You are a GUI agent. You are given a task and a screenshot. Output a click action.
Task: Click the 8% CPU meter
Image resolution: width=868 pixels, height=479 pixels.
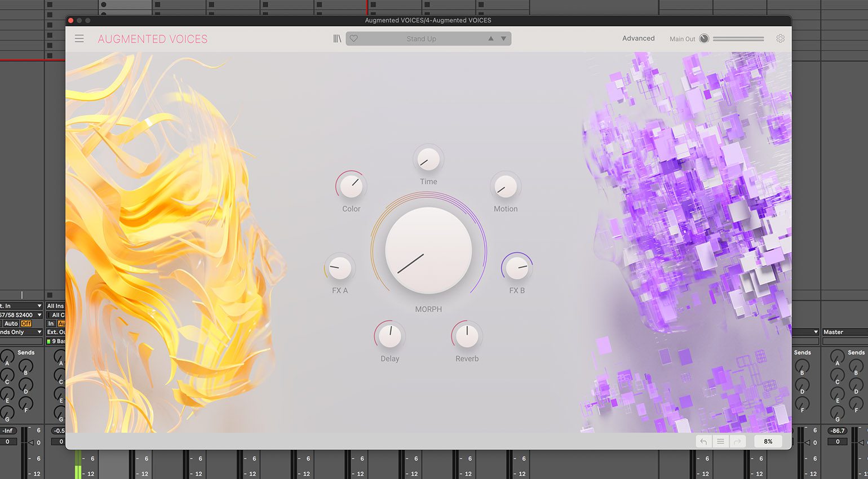(768, 442)
